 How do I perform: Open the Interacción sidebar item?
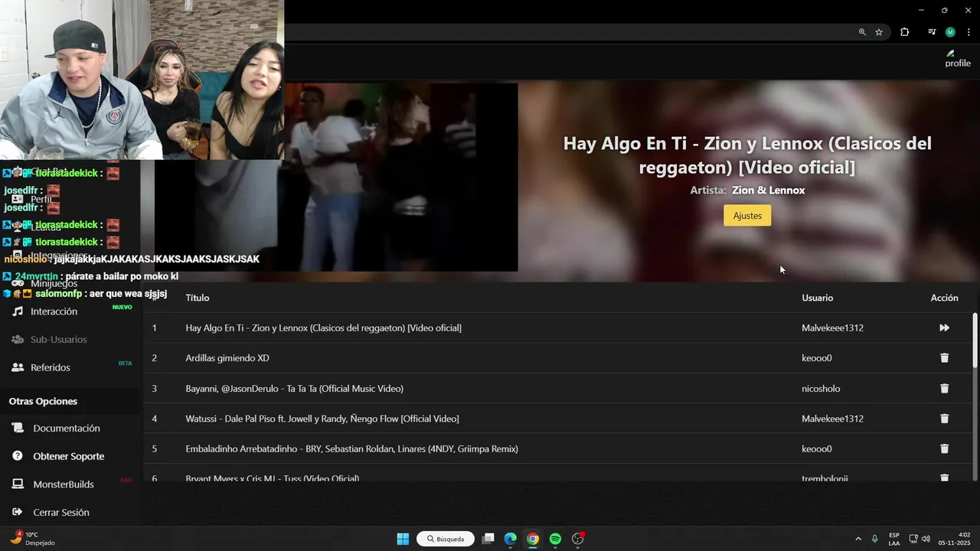coord(54,311)
